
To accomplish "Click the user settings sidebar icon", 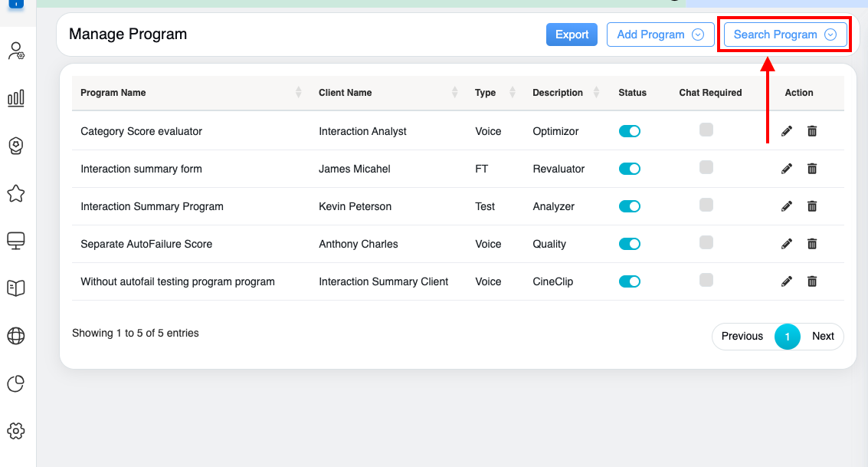I will point(16,51).
